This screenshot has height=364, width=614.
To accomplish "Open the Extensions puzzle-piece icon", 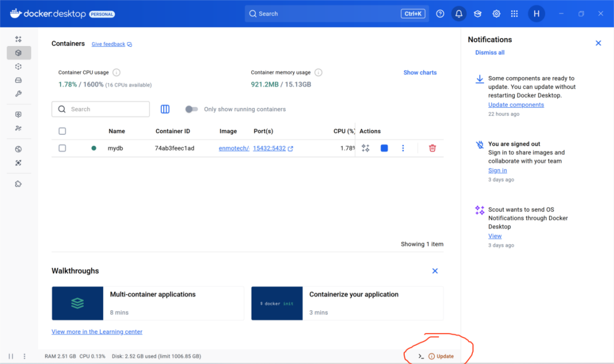I will [18, 184].
